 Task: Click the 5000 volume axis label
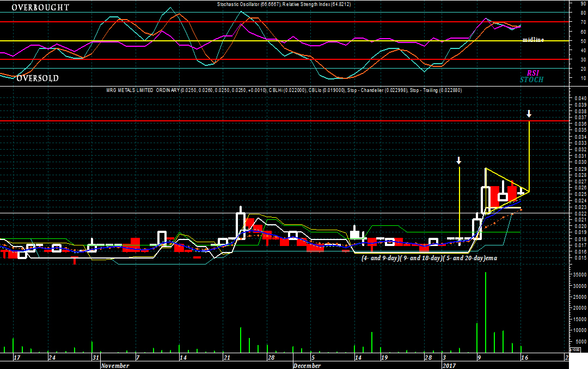pyautogui.click(x=581, y=341)
